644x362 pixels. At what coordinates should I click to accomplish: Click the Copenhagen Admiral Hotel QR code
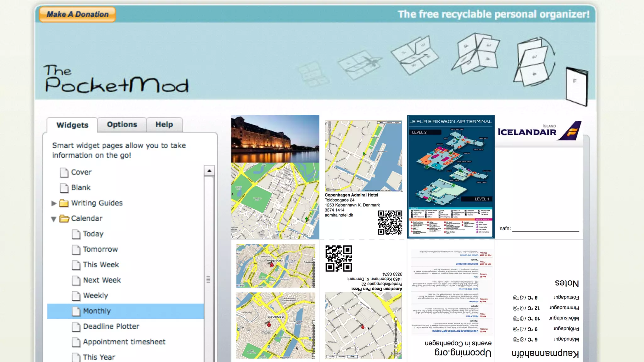pos(390,222)
